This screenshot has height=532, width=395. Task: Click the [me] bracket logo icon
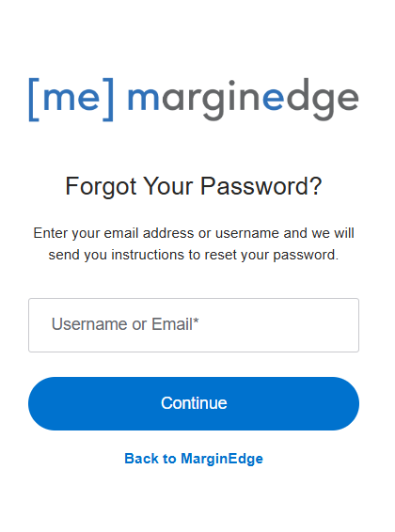pyautogui.click(x=71, y=99)
